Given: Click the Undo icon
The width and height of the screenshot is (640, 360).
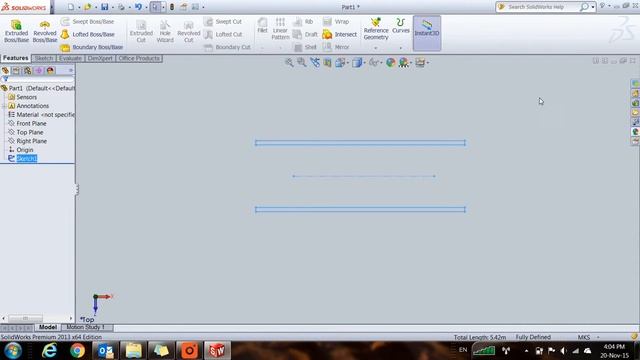Looking at the screenshot, I should pyautogui.click(x=138, y=7).
